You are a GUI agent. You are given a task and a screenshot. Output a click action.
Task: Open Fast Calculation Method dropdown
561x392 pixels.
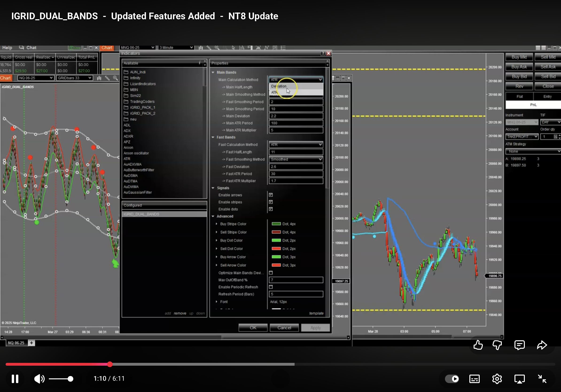pos(296,145)
